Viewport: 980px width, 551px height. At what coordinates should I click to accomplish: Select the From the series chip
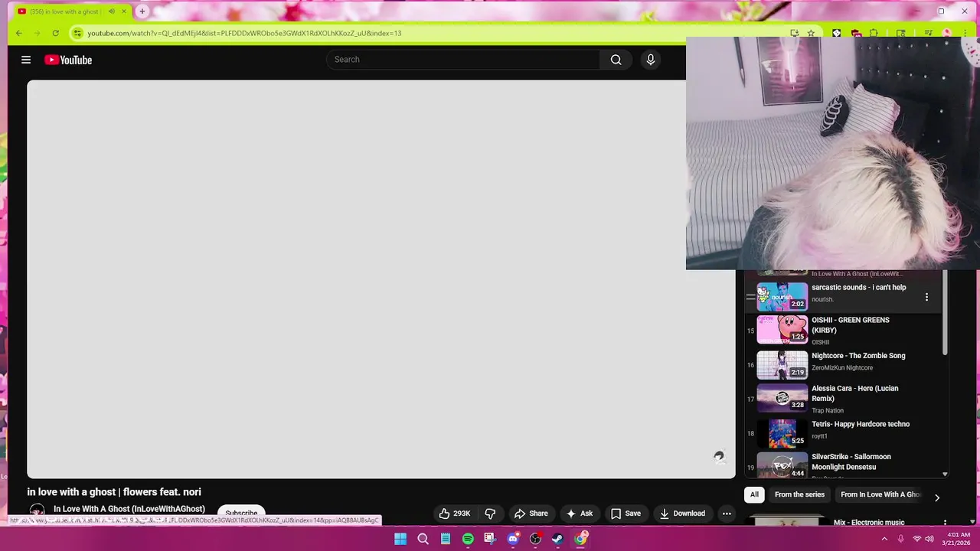coord(799,494)
